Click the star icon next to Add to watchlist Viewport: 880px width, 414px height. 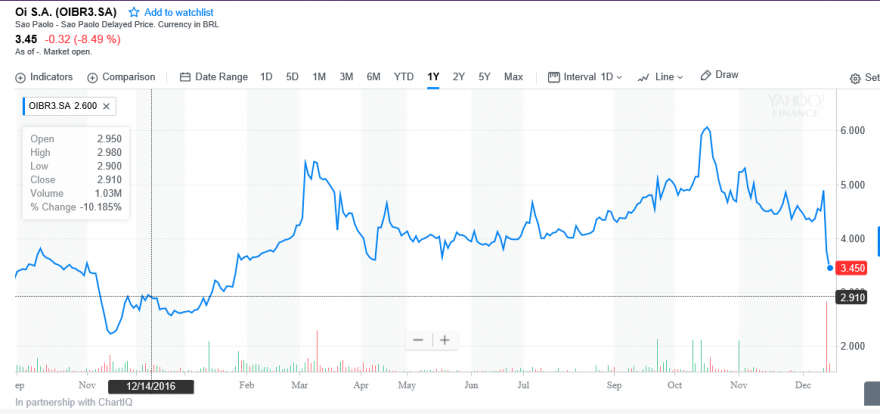click(x=134, y=12)
